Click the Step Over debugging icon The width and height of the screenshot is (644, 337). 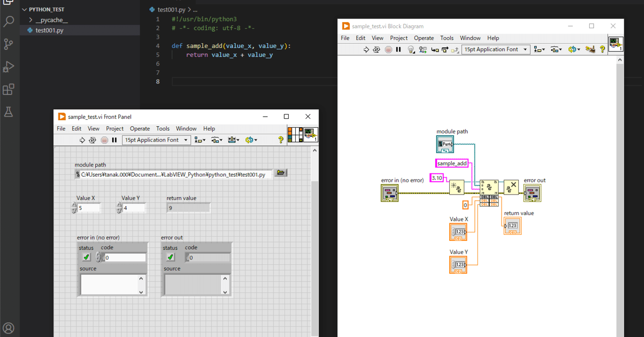(446, 49)
